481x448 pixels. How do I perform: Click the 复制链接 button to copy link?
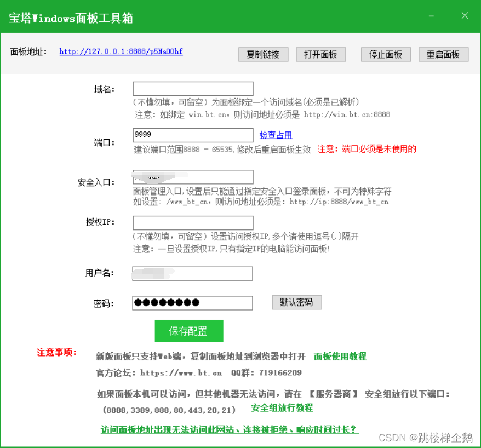pyautogui.click(x=263, y=54)
